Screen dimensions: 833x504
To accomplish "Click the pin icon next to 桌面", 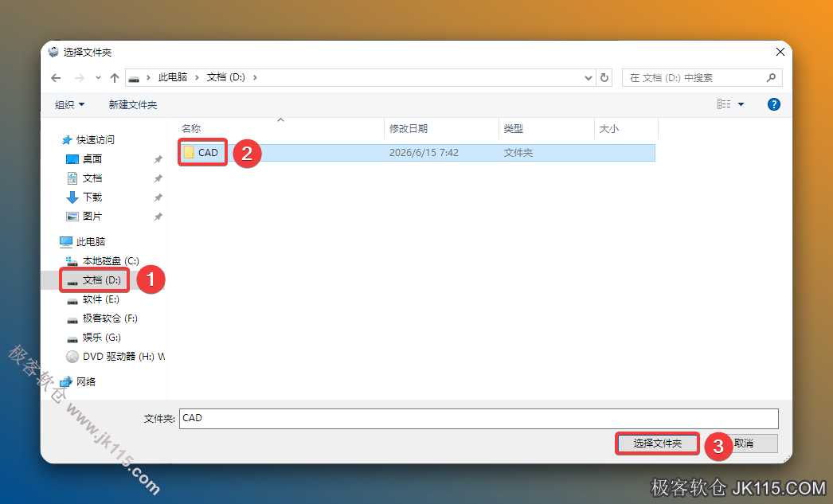I will [x=158, y=159].
